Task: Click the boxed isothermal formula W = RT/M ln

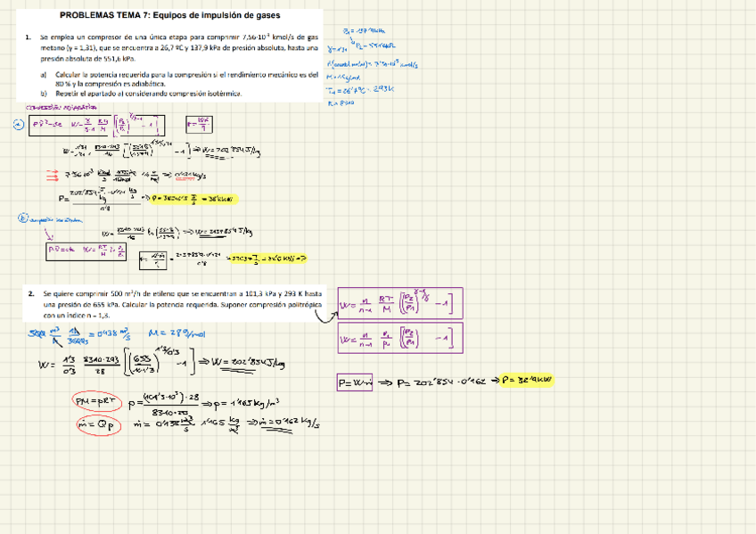Action: point(83,251)
